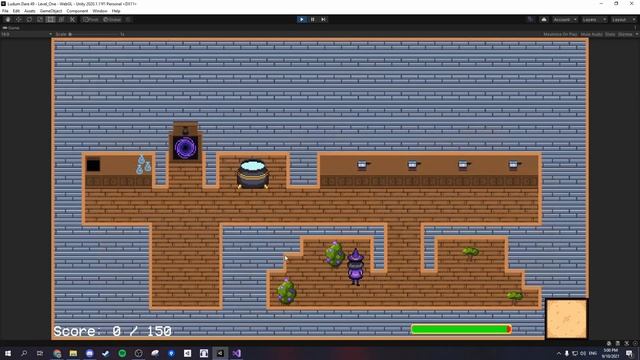Viewport: 640px width, 360px height.
Task: Toggle Mute Audio
Action: click(x=591, y=34)
